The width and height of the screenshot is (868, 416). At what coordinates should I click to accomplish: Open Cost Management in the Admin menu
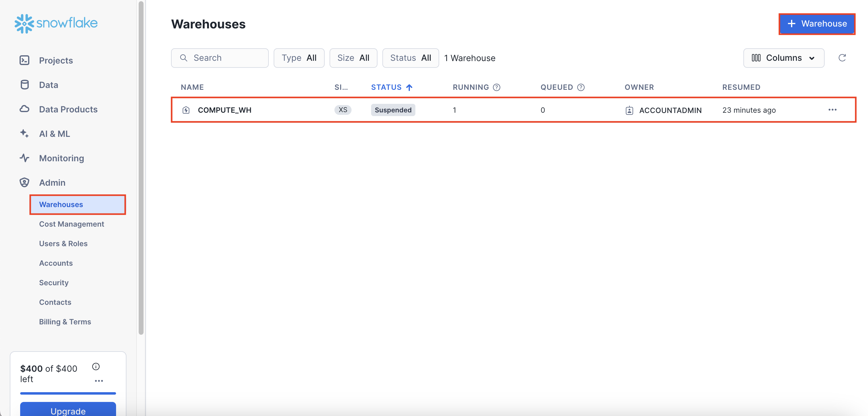[x=71, y=224]
